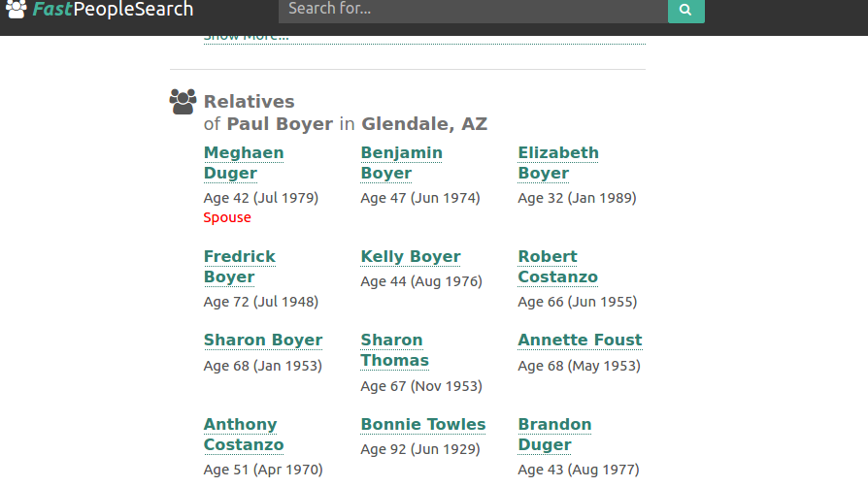Click 'Age 32 (Jan 1989)' text
Screen dimensions: 868x487
[x=577, y=198]
